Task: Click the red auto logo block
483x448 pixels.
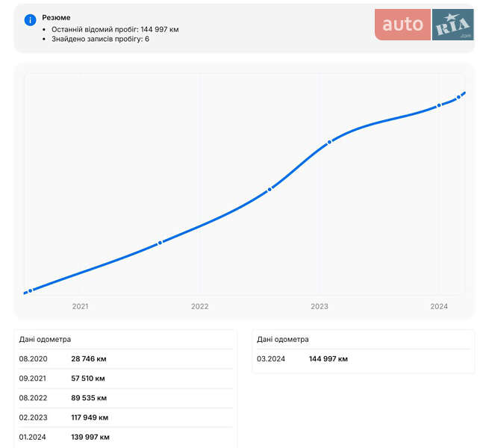Action: tap(402, 25)
